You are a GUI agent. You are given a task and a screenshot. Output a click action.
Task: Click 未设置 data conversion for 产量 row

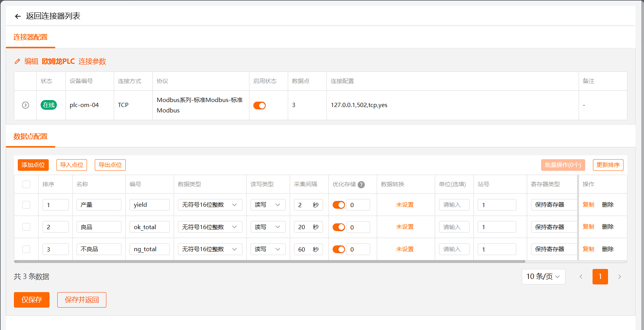click(x=405, y=205)
